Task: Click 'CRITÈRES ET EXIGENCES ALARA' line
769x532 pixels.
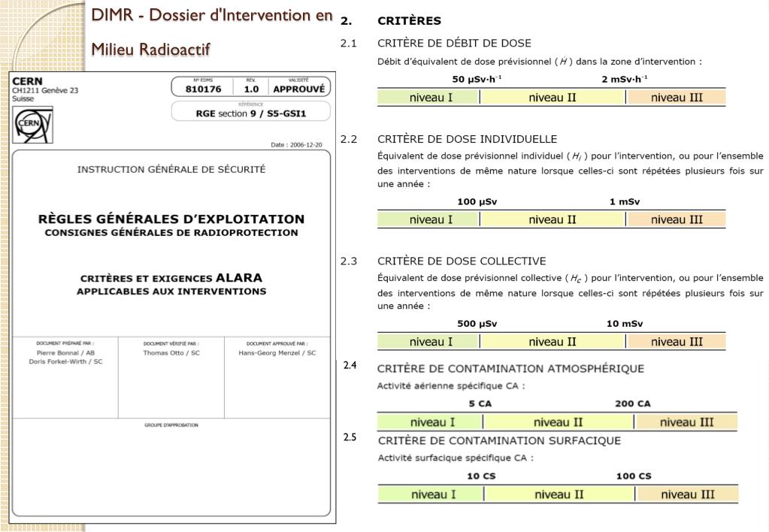Action: 171,278
